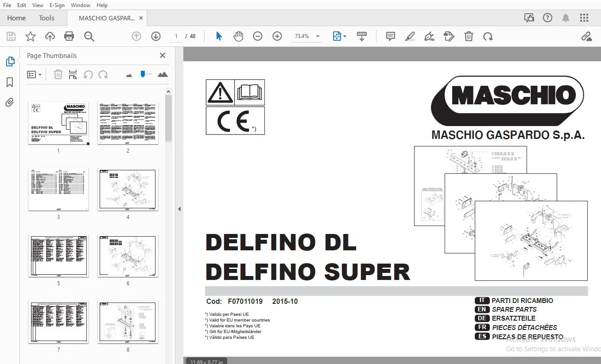Select the MASCHIO GASPAR... document tab
Viewport: 601px width, 364px height.
click(x=106, y=18)
